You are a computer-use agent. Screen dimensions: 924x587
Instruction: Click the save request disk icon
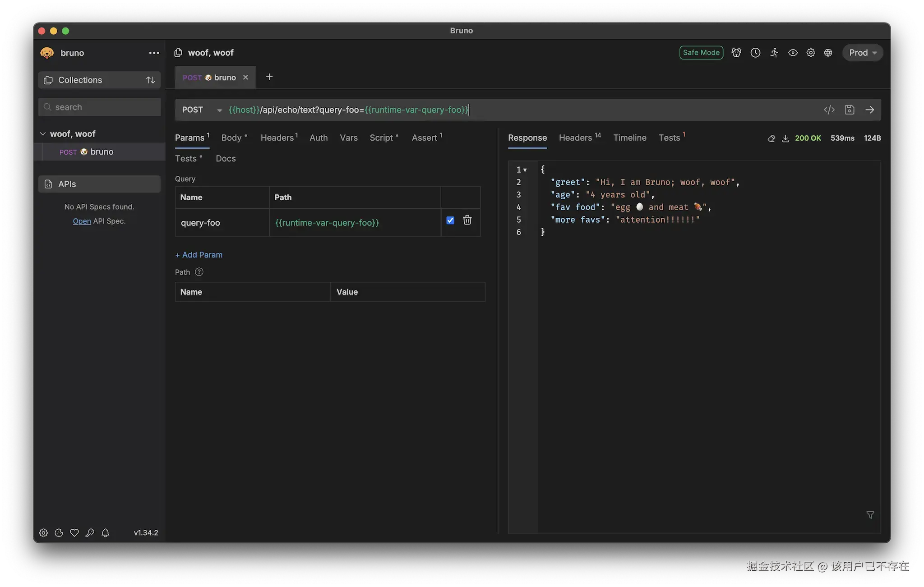[x=849, y=110]
